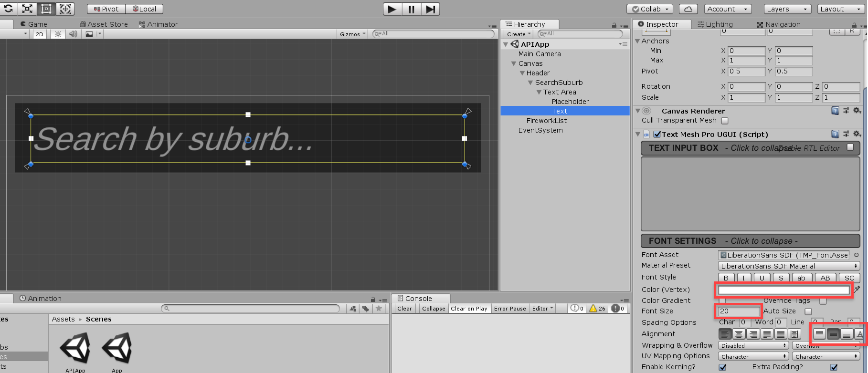Viewport: 868px width, 373px height.
Task: Open Text Mesh Pro component gear menu
Action: click(857, 134)
